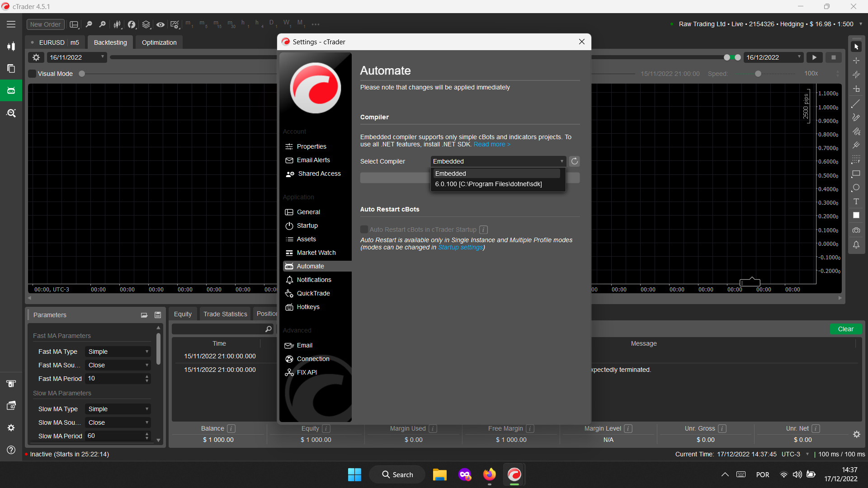Open Slow MA Source dropdown
The image size is (868, 488).
pyautogui.click(x=118, y=422)
